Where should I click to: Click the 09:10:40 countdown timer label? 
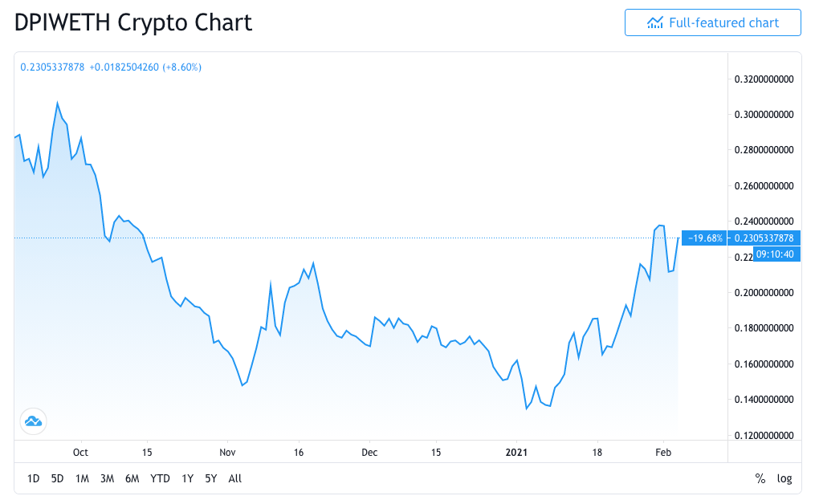point(775,254)
